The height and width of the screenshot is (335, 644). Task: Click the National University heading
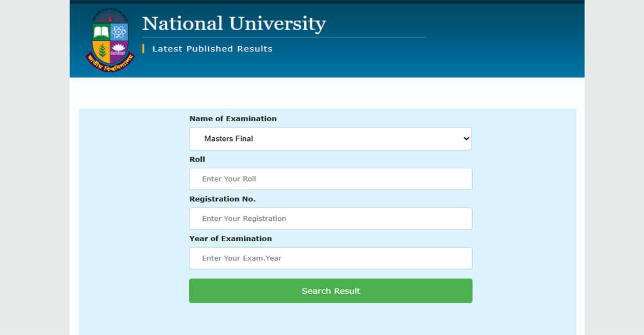coord(234,24)
